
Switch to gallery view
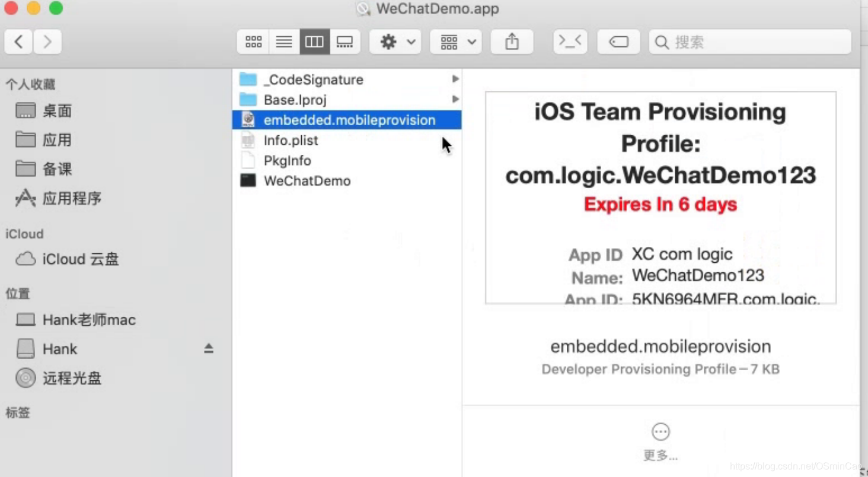[x=344, y=42]
